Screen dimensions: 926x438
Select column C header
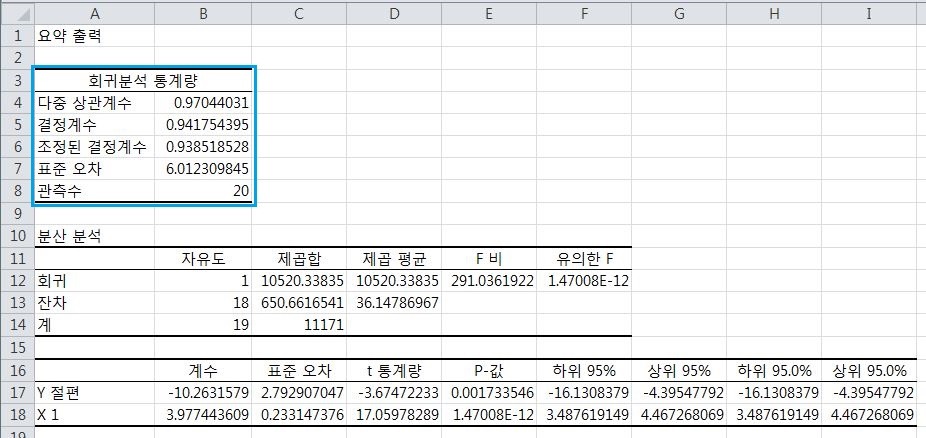pyautogui.click(x=298, y=14)
